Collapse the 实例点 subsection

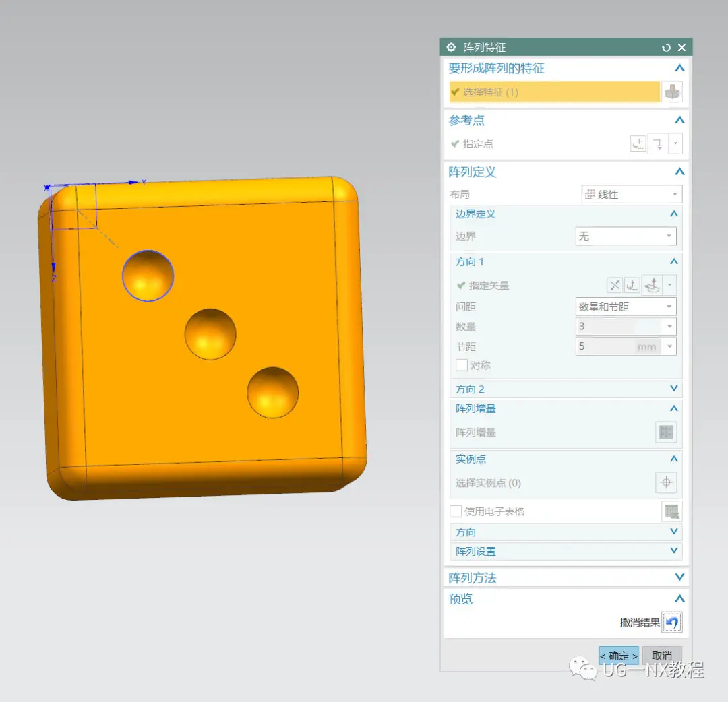pos(673,459)
